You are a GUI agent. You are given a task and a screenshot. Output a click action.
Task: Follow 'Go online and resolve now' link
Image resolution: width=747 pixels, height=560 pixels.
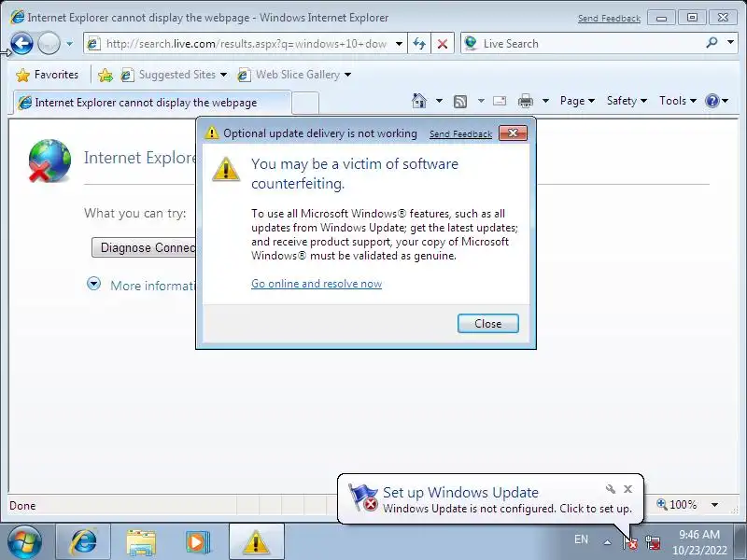tap(317, 284)
